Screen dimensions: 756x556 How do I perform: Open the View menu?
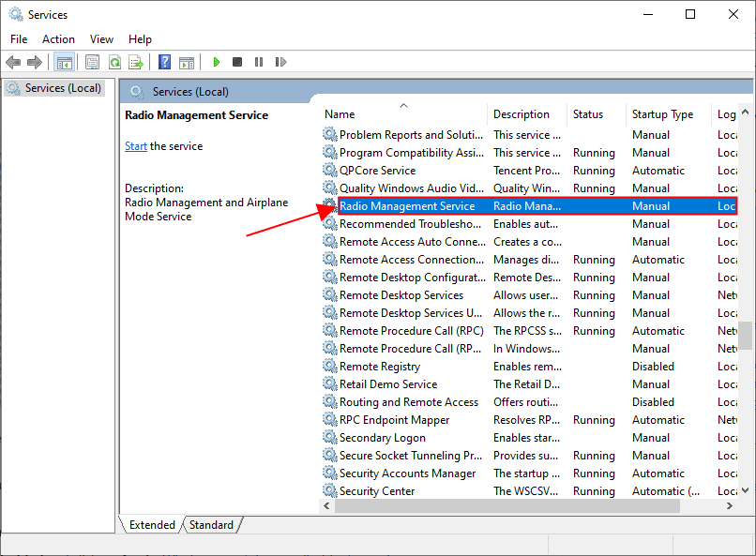[x=101, y=39]
